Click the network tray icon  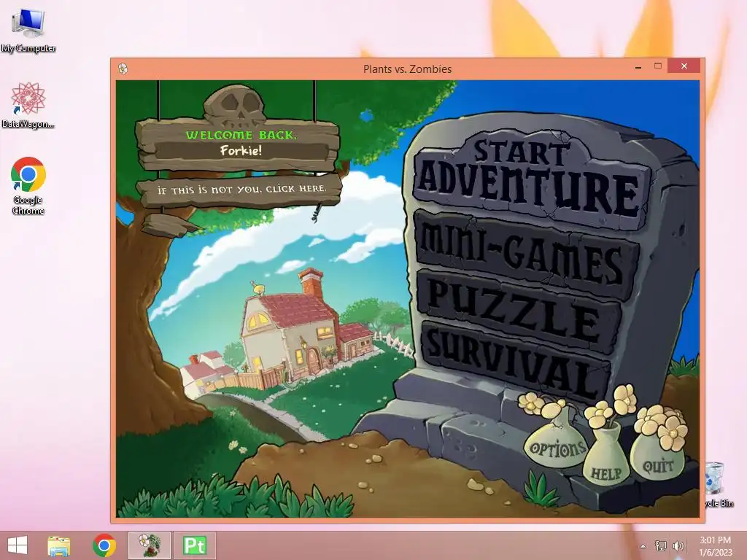661,546
